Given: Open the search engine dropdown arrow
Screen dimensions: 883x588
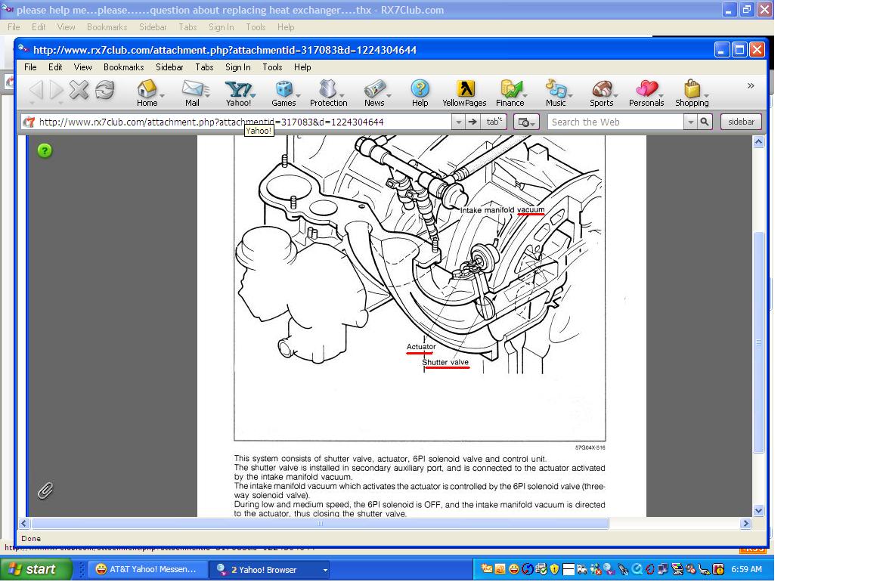Looking at the screenshot, I should 690,122.
